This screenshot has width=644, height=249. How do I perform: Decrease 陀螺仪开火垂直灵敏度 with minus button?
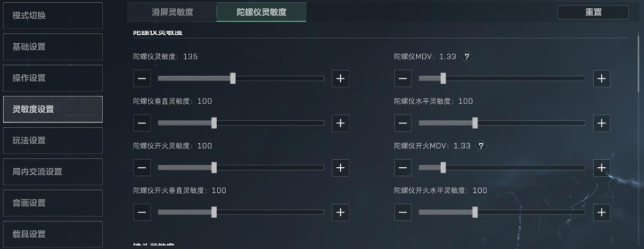point(142,212)
